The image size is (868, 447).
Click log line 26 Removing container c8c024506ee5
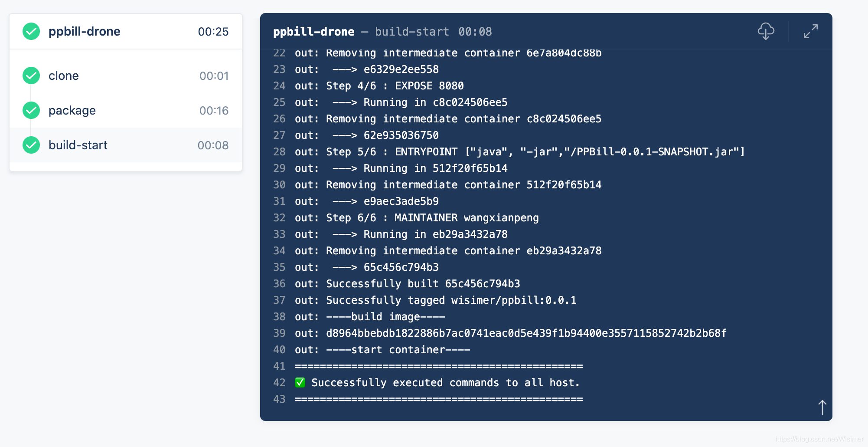[448, 119]
